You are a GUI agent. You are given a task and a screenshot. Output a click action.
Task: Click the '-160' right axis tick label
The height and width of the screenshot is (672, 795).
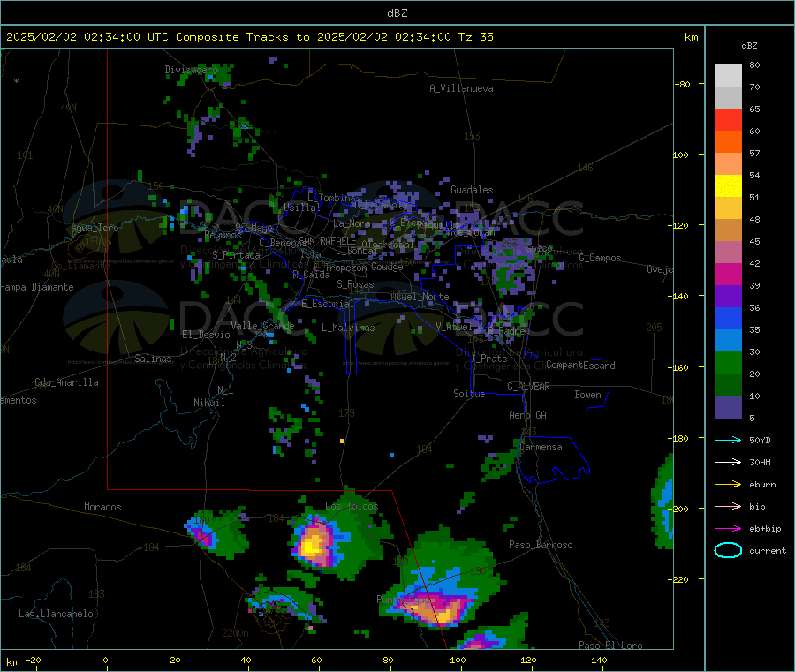pyautogui.click(x=678, y=367)
